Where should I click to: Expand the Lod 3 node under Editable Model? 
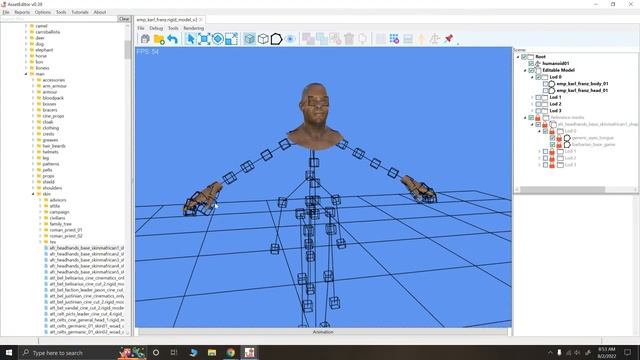click(x=532, y=111)
